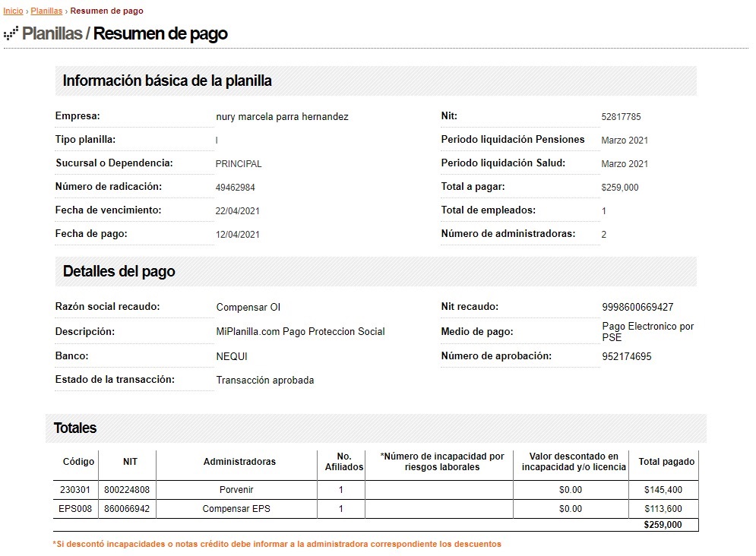This screenshot has width=756, height=556.
Task: Click the Administradoras column header
Action: 239,462
